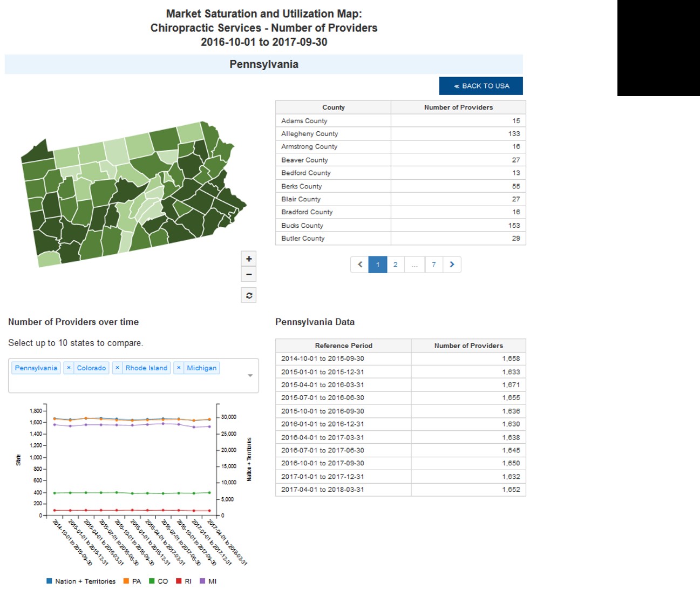700x589 pixels.
Task: Toggle the Nation + Territories legend swatch
Action: [x=50, y=581]
